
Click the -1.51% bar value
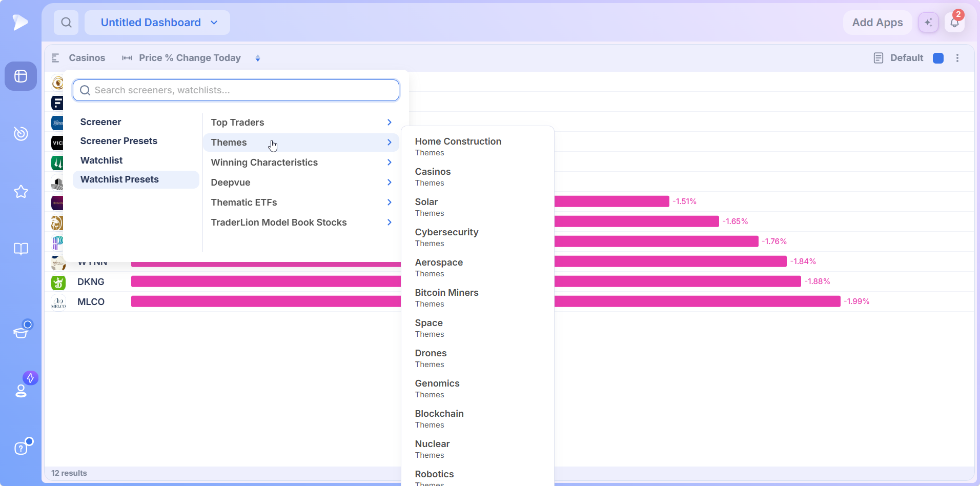point(684,201)
